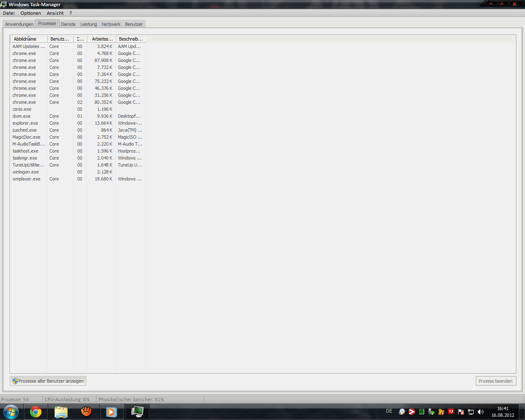Open the network status tray icon

[x=471, y=411]
